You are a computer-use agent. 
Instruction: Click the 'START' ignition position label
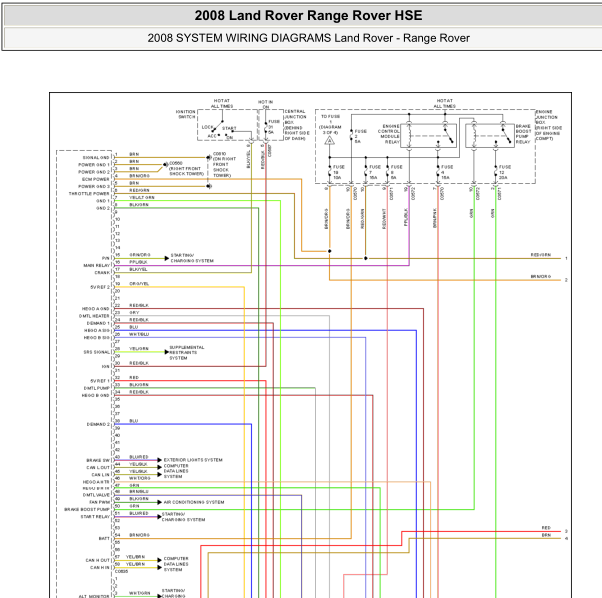[229, 129]
